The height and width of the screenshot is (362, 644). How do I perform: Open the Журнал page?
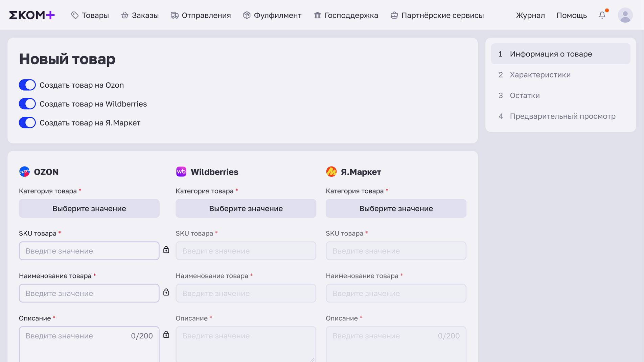(x=530, y=15)
